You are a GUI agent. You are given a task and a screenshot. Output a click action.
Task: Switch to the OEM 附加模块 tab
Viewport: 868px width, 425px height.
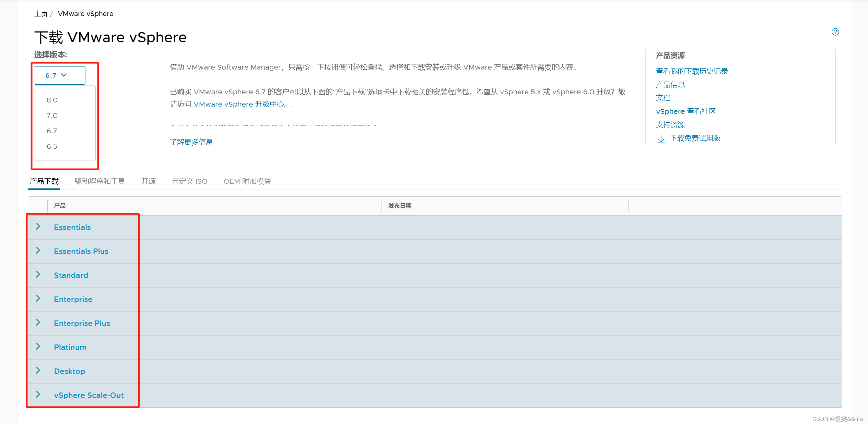click(247, 181)
